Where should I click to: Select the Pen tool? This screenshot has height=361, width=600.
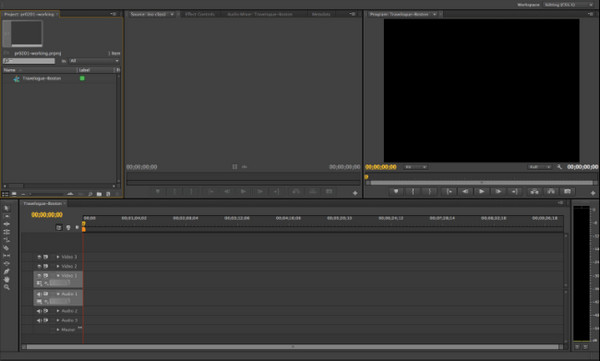click(7, 271)
